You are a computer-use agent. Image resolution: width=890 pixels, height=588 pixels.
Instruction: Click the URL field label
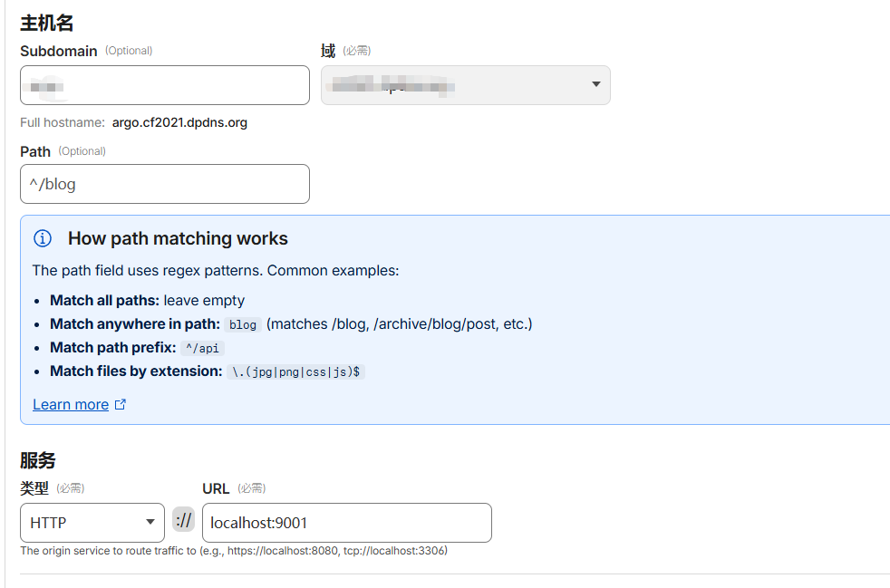(x=216, y=488)
